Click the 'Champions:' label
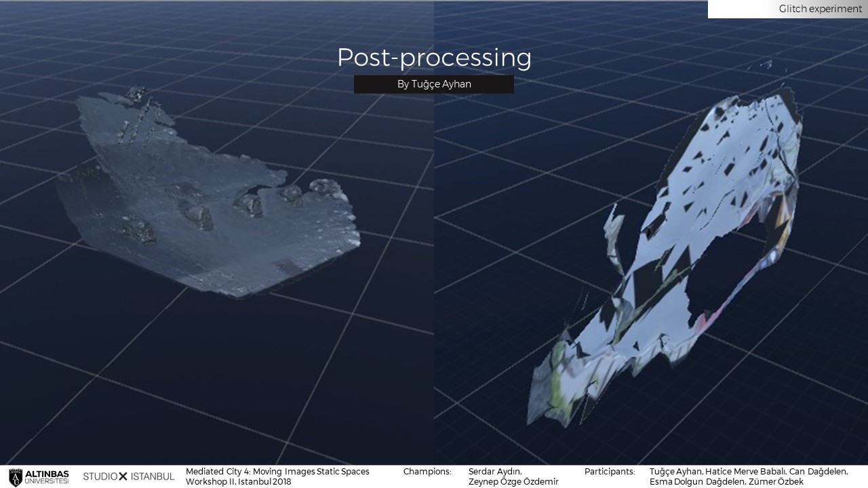 click(427, 472)
